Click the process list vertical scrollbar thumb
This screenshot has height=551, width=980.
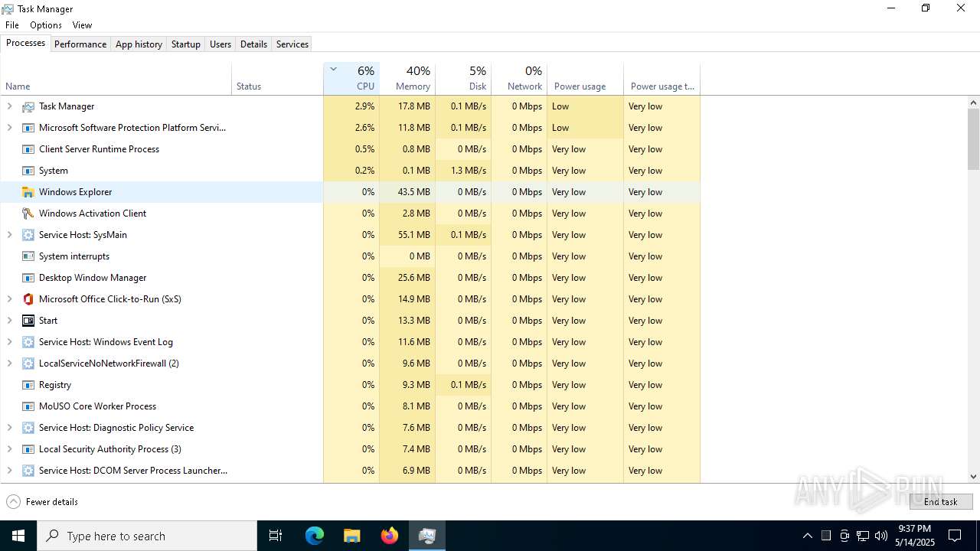point(974,139)
